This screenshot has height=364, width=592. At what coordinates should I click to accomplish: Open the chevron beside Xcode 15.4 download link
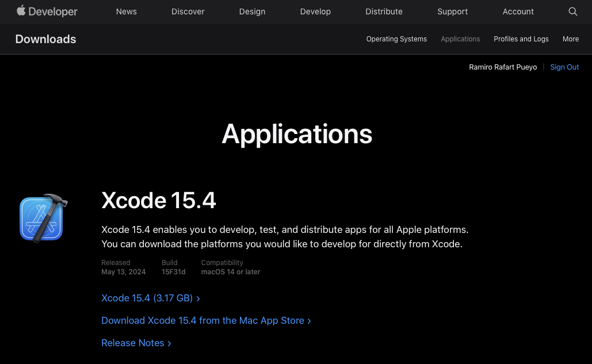coord(198,298)
